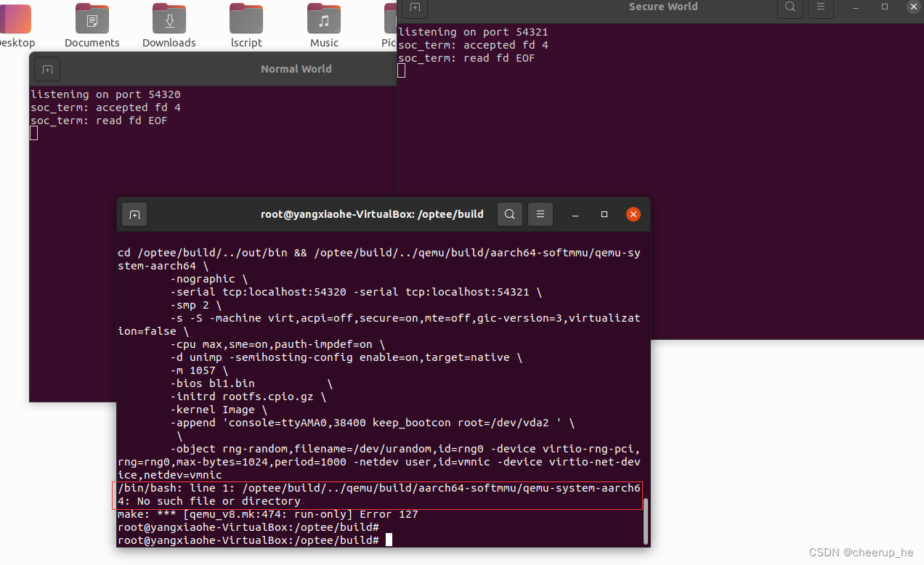Click 'soc_term: read fd EOF' in Secure World
924x565 pixels.
pyautogui.click(x=466, y=58)
